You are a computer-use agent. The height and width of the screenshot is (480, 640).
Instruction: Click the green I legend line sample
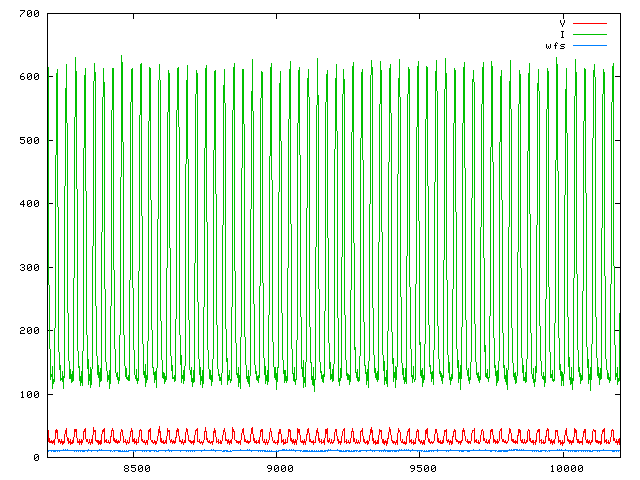pyautogui.click(x=590, y=34)
